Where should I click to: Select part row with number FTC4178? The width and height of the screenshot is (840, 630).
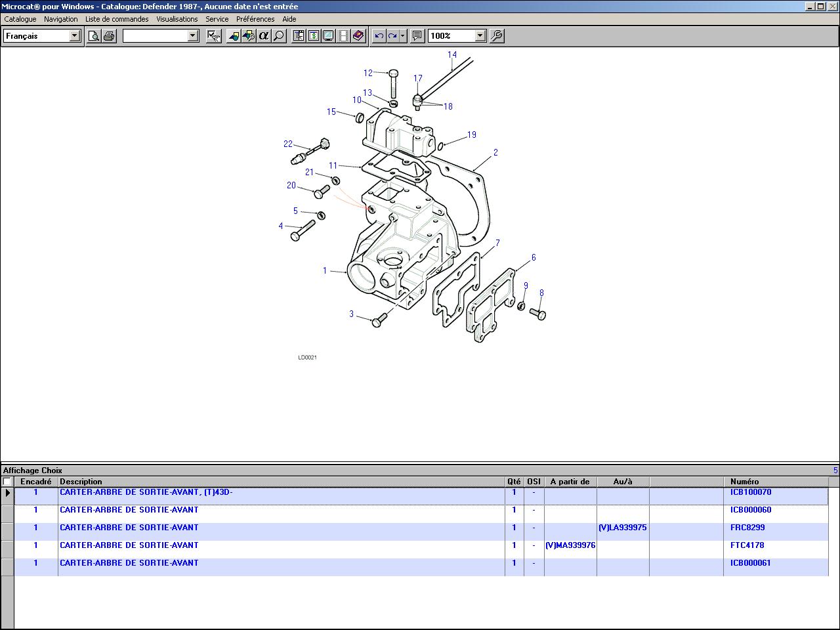(x=747, y=545)
